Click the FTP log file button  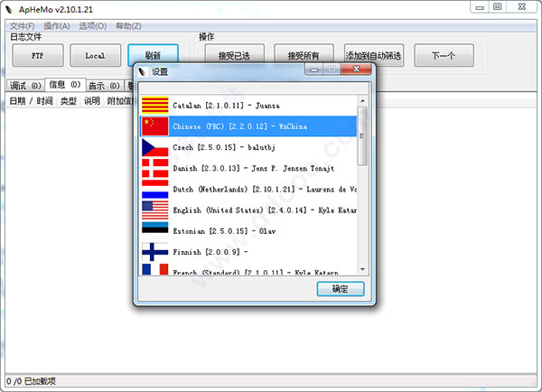[x=38, y=55]
